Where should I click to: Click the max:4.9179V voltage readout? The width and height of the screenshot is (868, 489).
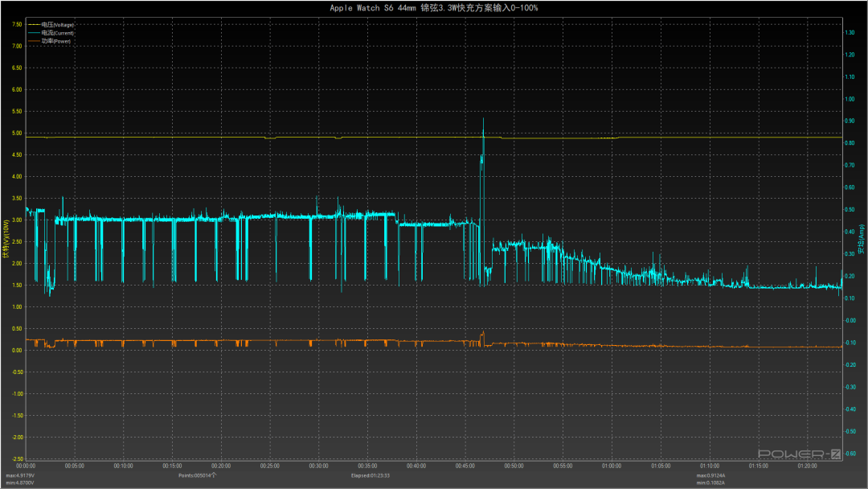click(x=20, y=475)
